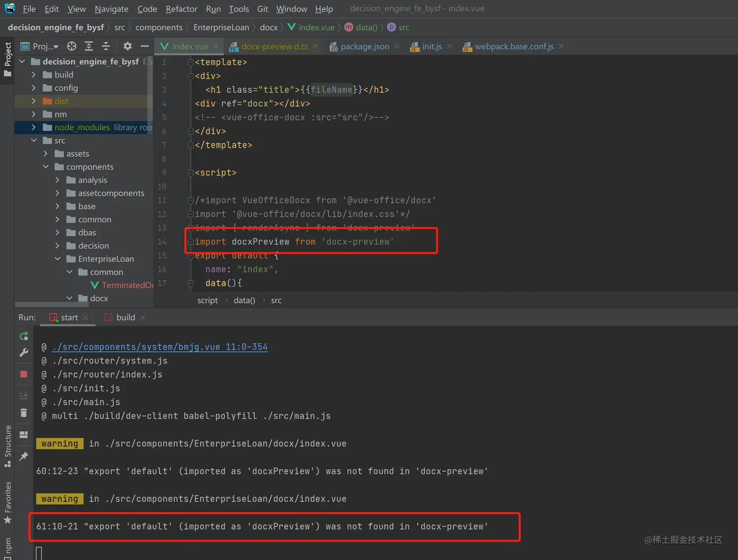Click the Rerun icon in Run panel
Image resolution: width=738 pixels, height=560 pixels.
[23, 336]
